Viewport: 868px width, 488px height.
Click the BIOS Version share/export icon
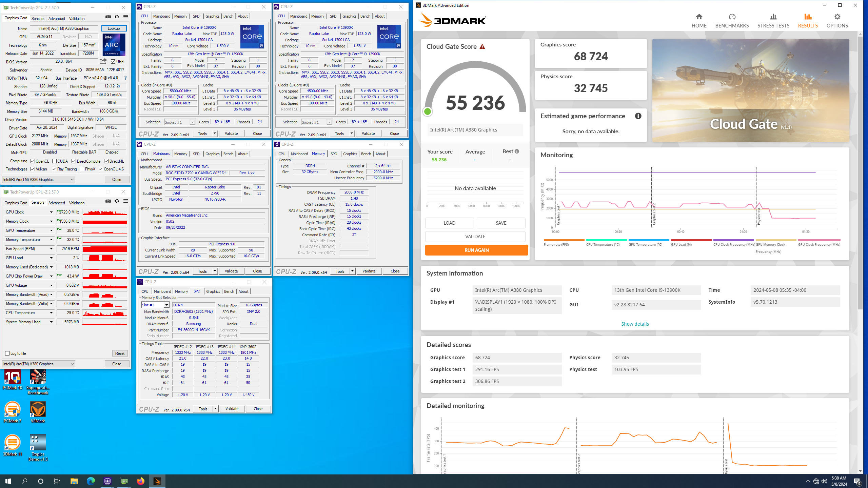pos(103,61)
